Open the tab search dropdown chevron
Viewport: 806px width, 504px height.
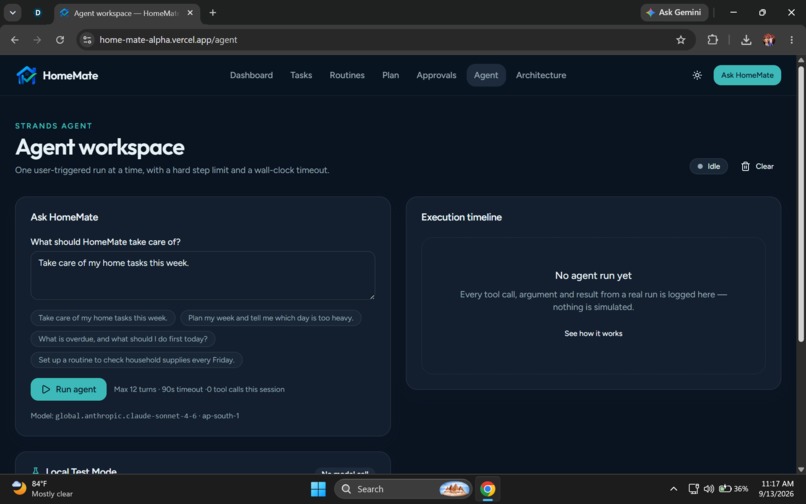pyautogui.click(x=12, y=13)
